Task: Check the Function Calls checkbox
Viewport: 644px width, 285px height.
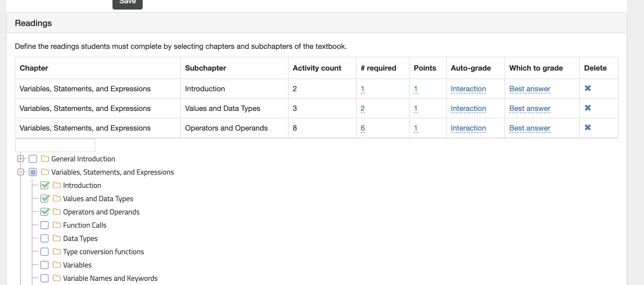Action: [45, 225]
